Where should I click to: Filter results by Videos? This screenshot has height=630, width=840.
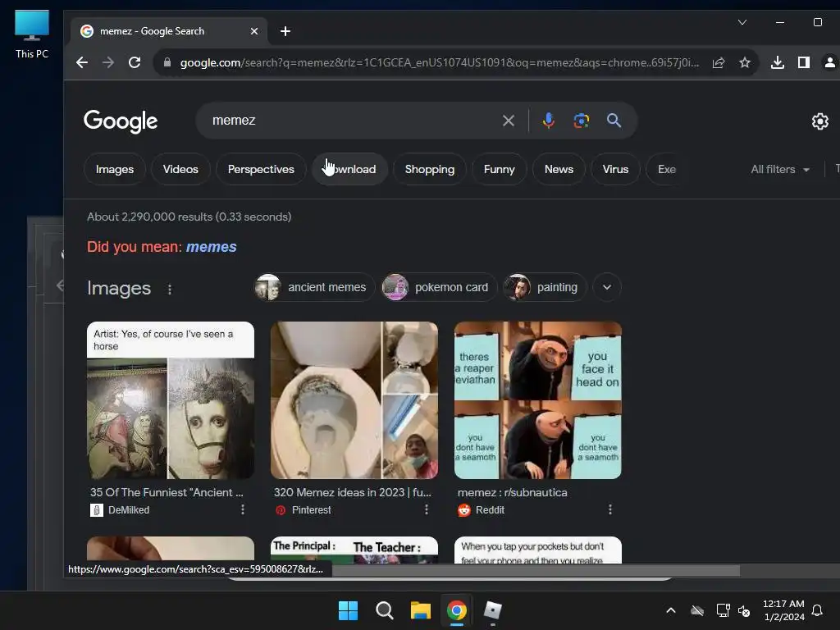pyautogui.click(x=180, y=169)
